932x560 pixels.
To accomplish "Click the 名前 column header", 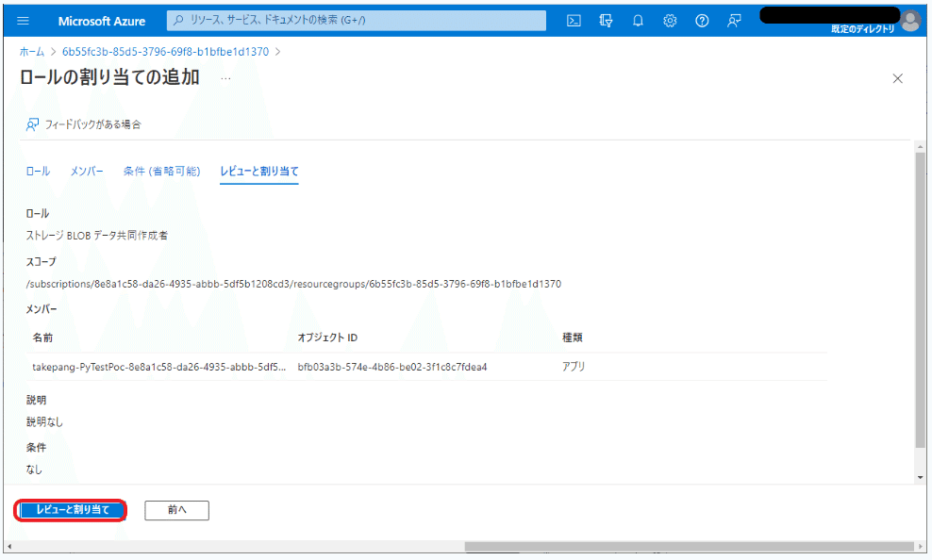I will tap(42, 338).
